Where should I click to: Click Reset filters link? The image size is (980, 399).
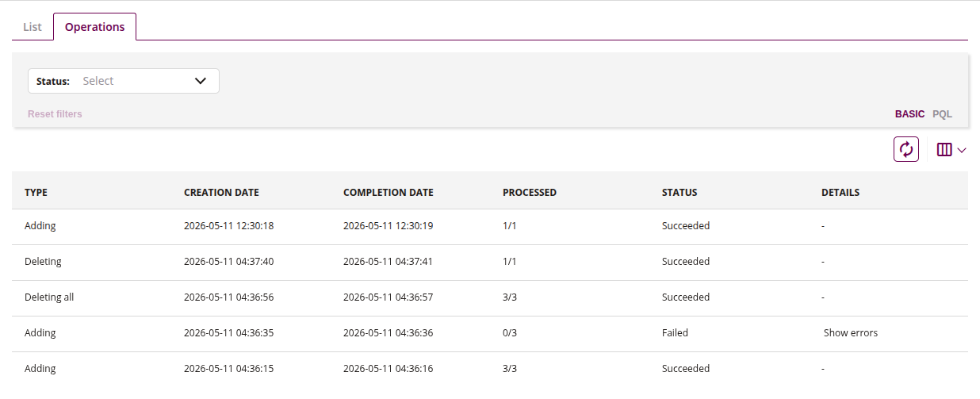pyautogui.click(x=55, y=114)
